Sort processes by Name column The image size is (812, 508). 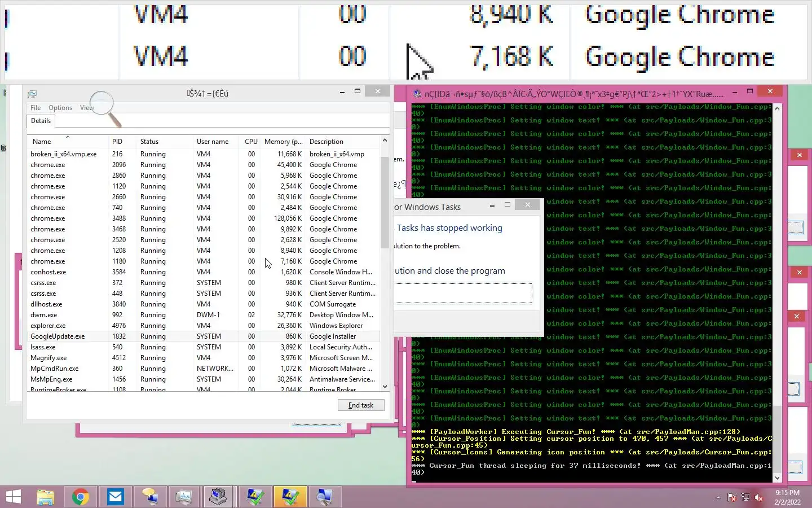point(68,142)
